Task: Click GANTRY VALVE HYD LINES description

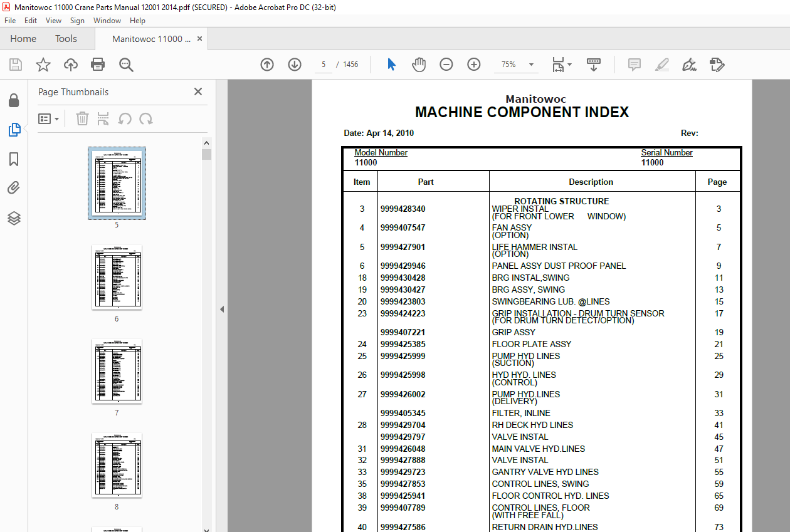Action: [x=545, y=472]
